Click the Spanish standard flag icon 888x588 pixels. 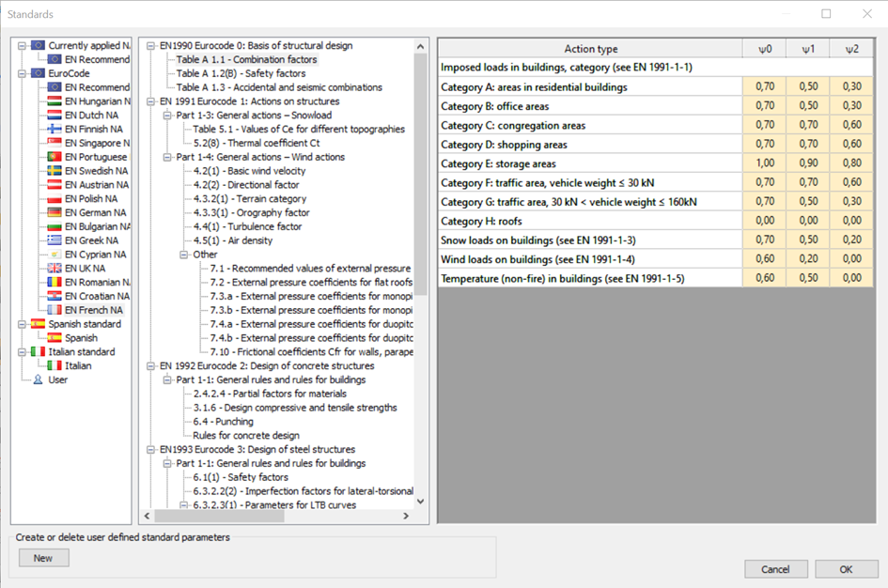pos(38,324)
